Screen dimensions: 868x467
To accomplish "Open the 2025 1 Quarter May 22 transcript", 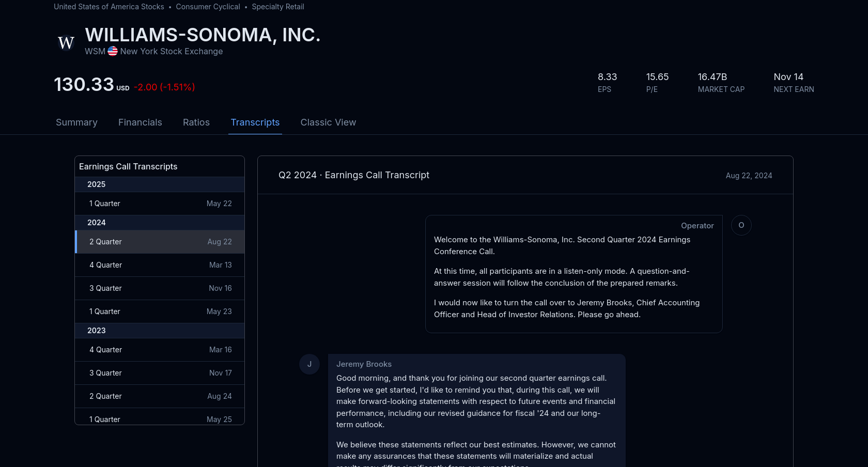I will click(x=160, y=204).
